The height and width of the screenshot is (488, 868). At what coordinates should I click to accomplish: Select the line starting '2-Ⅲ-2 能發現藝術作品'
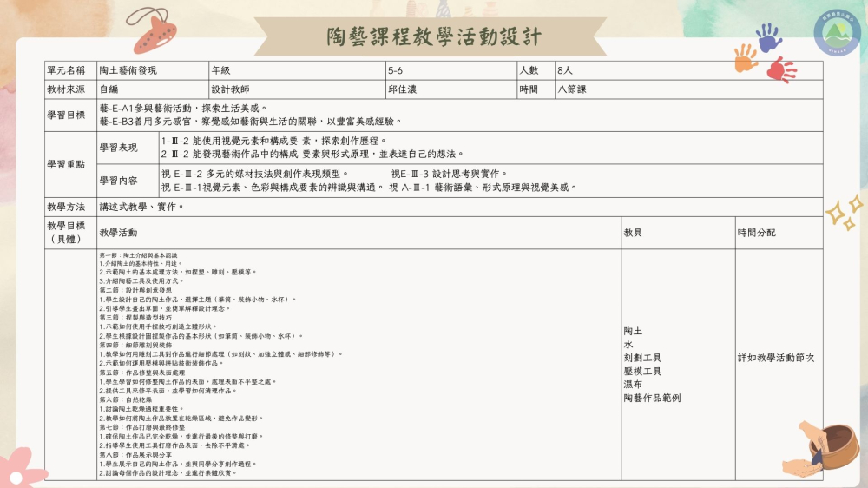click(x=312, y=154)
